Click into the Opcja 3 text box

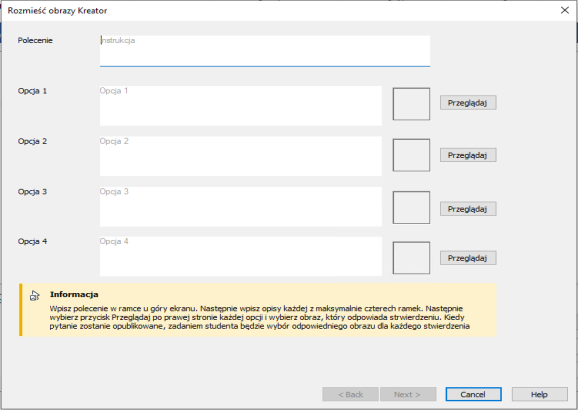pos(241,206)
